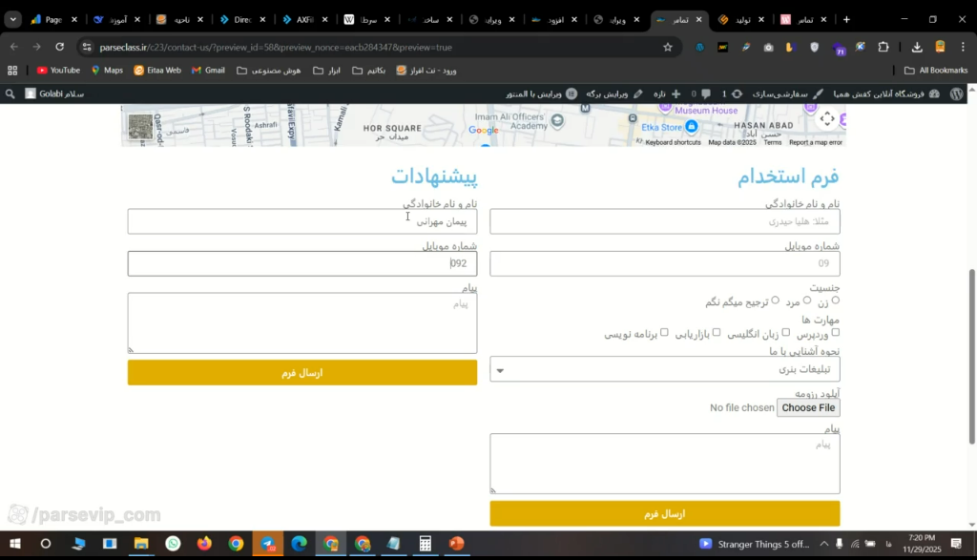Open Telegram from the taskbar

coord(268,544)
